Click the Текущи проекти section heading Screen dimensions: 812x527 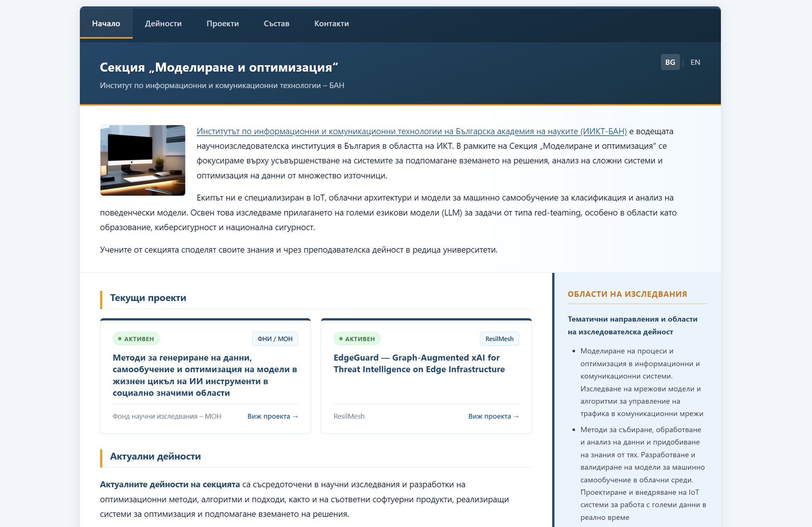148,298
